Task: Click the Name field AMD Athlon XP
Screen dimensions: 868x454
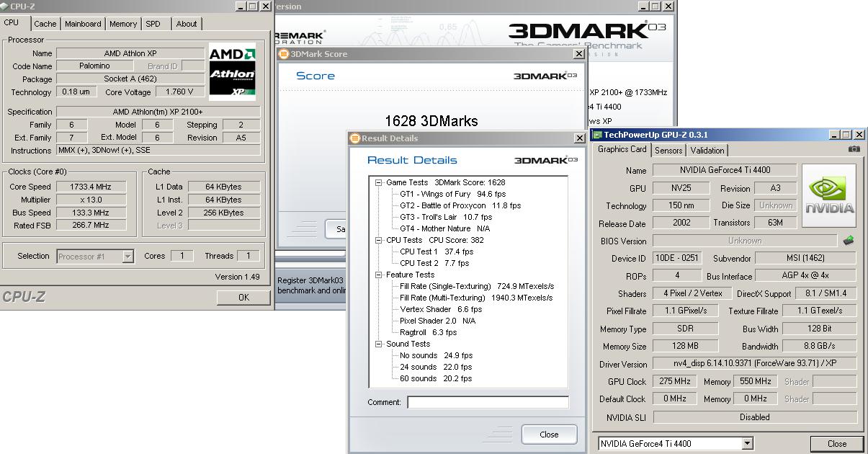Action: (x=130, y=53)
